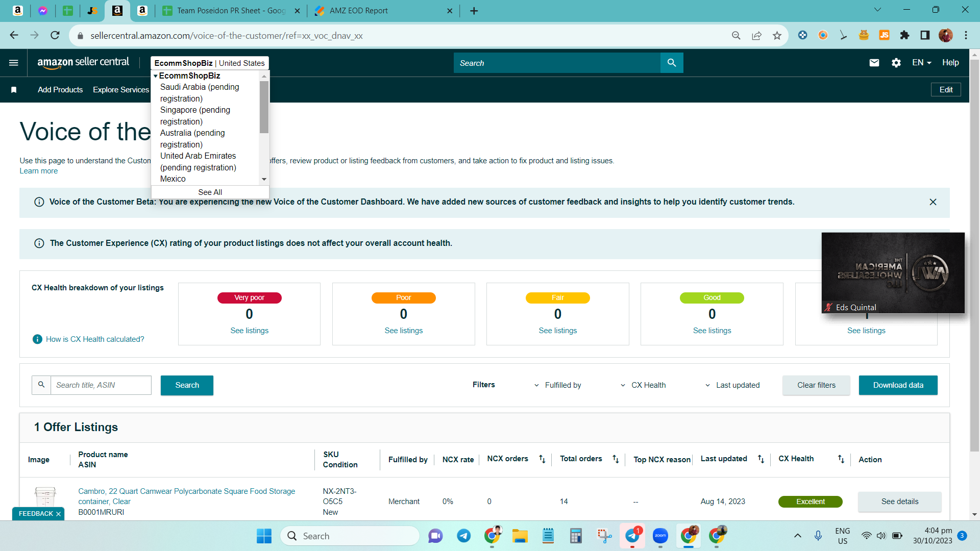The image size is (980, 551).
Task: Open the Windows Start menu
Action: pos(264,536)
